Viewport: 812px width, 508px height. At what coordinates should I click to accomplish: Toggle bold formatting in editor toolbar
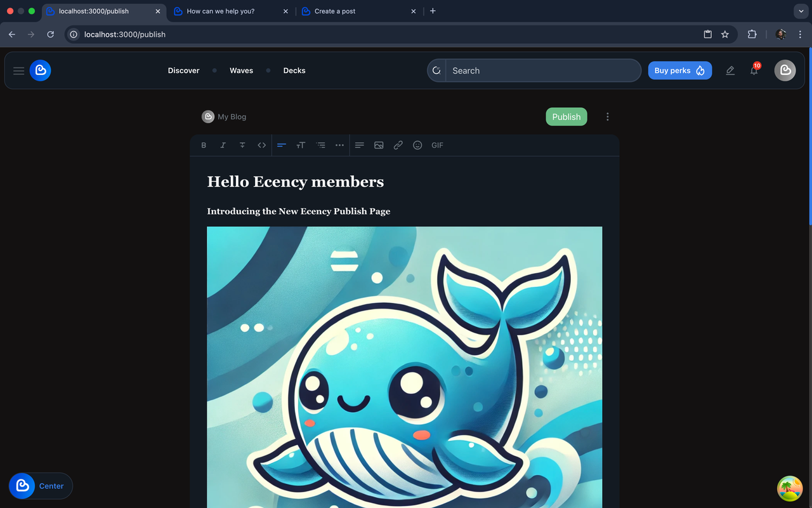(x=204, y=145)
